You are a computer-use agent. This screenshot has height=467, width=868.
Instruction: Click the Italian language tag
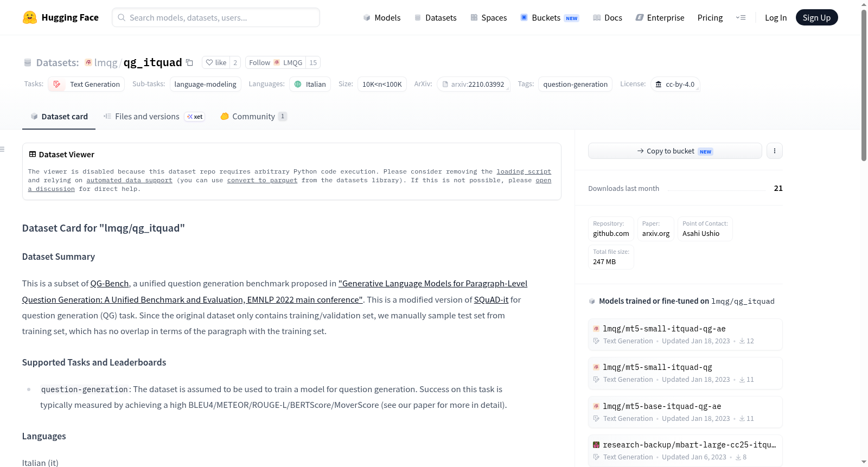click(310, 84)
